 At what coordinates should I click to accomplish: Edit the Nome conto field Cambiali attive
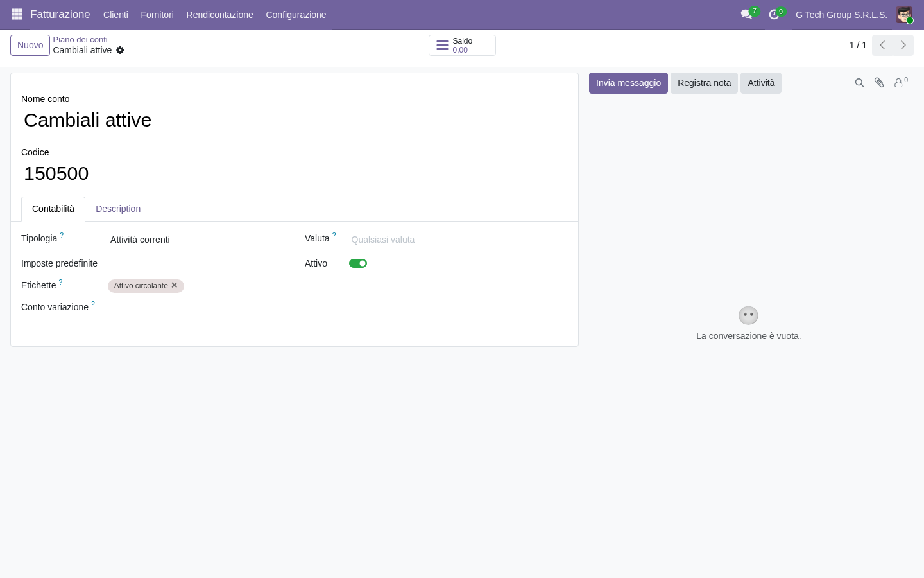click(295, 120)
